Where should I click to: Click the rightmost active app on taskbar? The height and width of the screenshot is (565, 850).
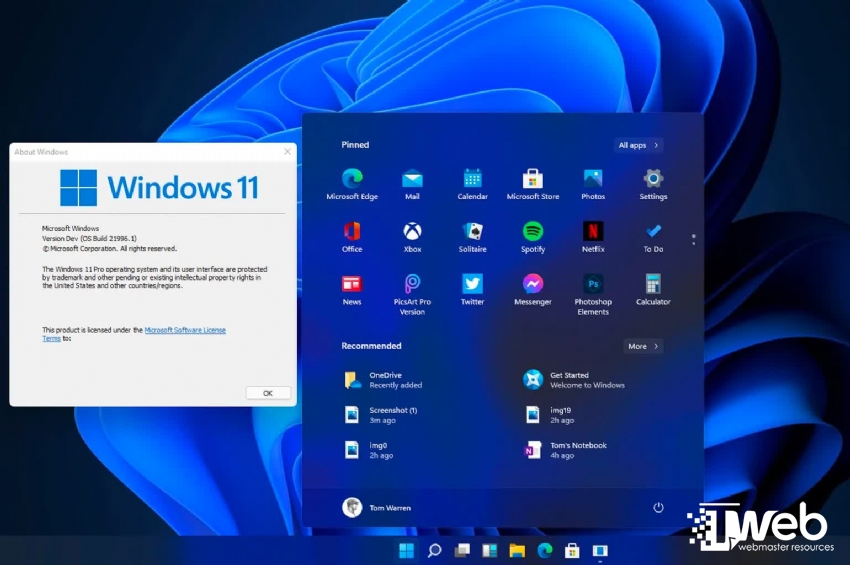coord(600,550)
